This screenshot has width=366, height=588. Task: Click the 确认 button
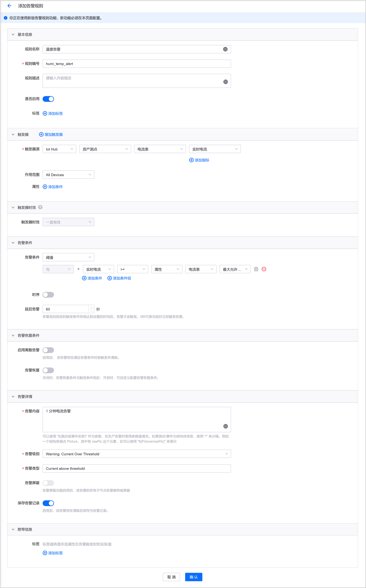point(193,577)
